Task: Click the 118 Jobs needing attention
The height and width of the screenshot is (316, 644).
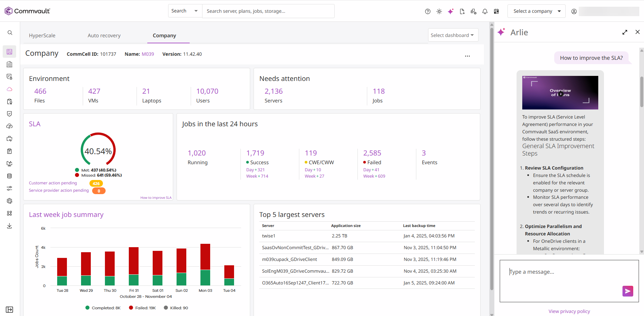Action: [x=379, y=91]
